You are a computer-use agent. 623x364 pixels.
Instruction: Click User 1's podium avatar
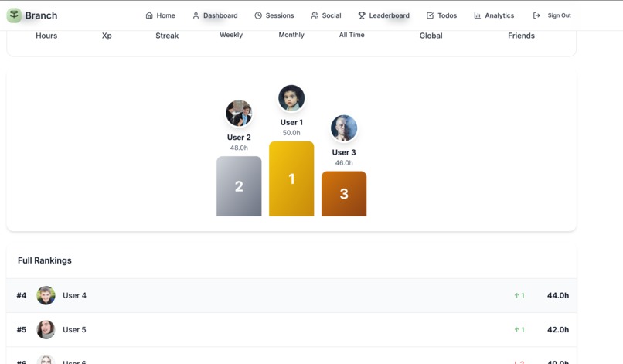coord(291,97)
